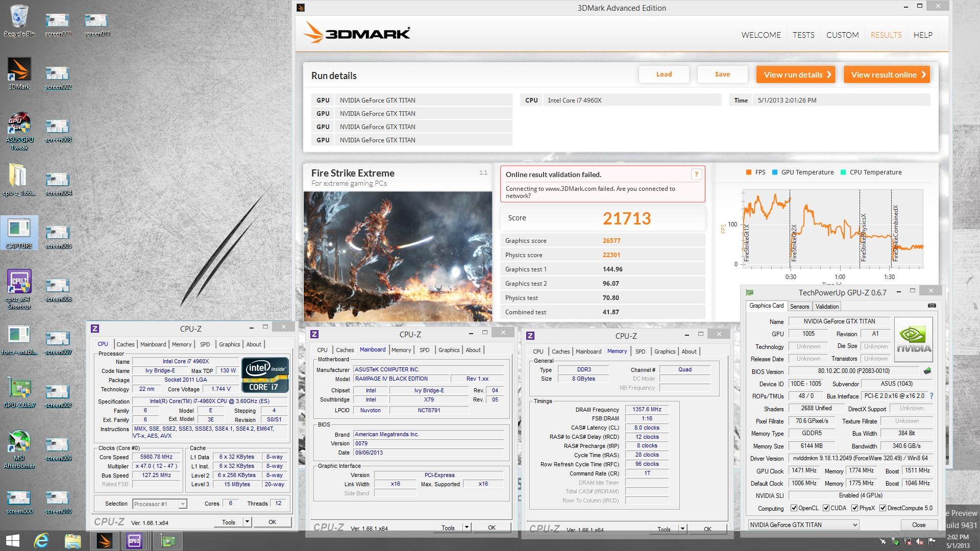This screenshot has height=551, width=980.
Task: Click the GPU-Z BIOS save chip icon
Action: (x=927, y=371)
